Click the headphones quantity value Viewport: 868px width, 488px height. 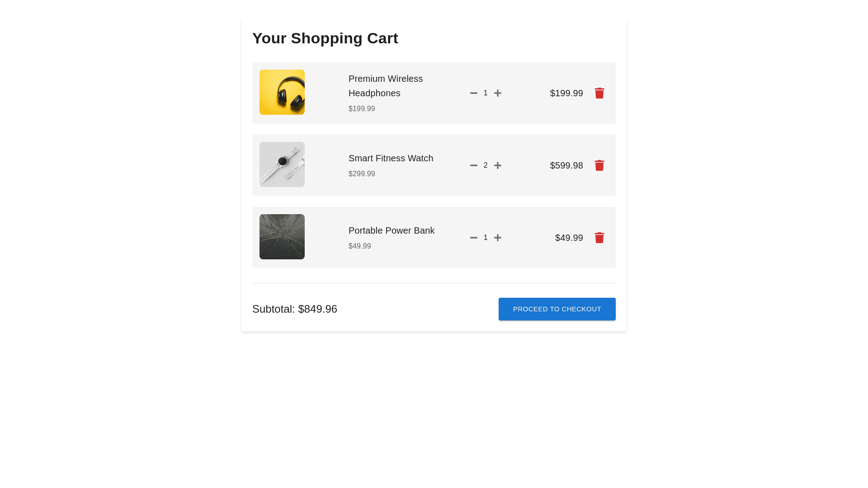point(486,93)
